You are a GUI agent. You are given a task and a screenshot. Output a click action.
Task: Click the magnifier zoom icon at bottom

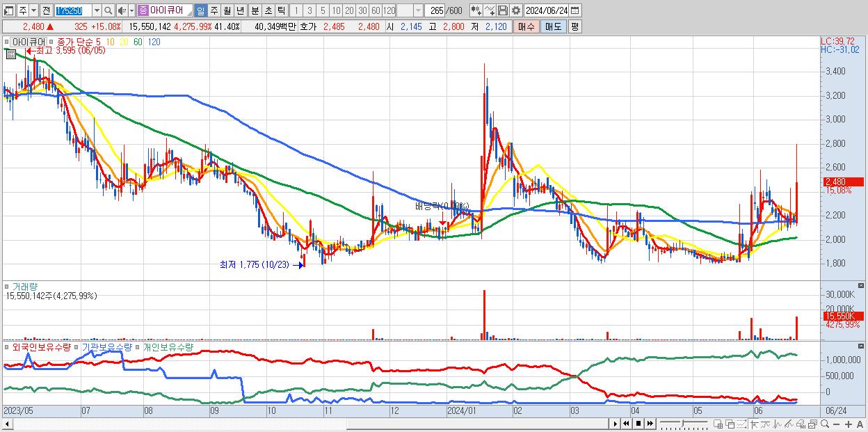(x=825, y=424)
